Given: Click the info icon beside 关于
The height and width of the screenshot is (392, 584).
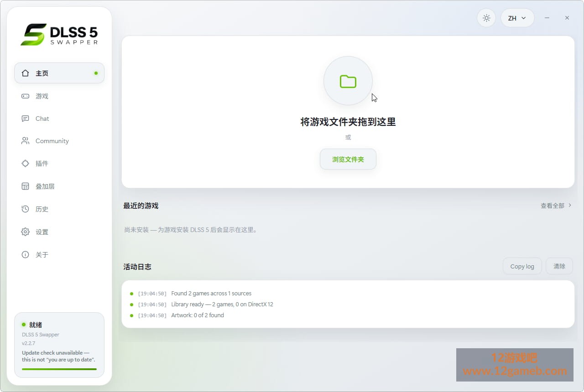Looking at the screenshot, I should [26, 255].
